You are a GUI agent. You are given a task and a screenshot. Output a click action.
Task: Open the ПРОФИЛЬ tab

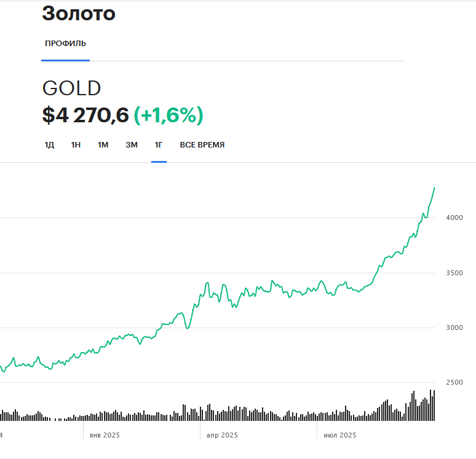click(x=65, y=44)
